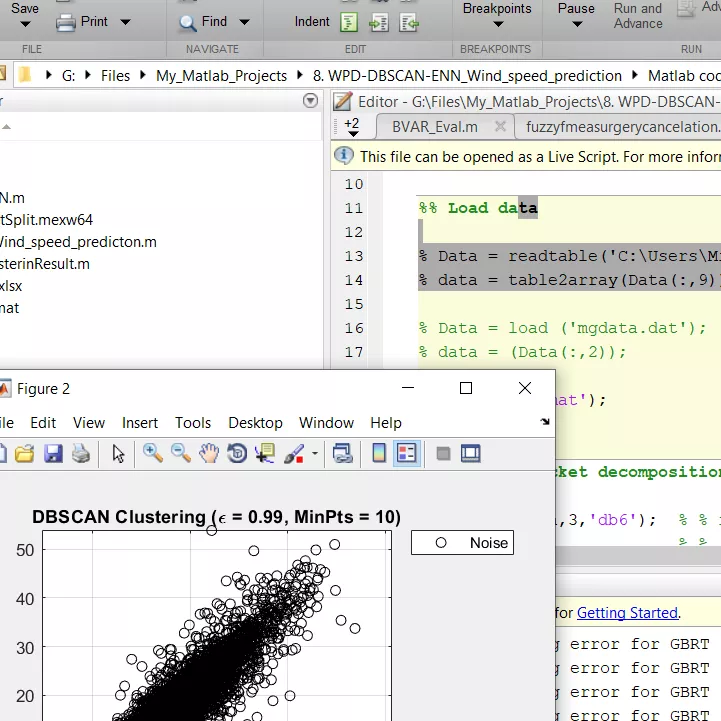Click the '%% Load data' section header
Viewport: 721px width, 721px height.
click(478, 208)
